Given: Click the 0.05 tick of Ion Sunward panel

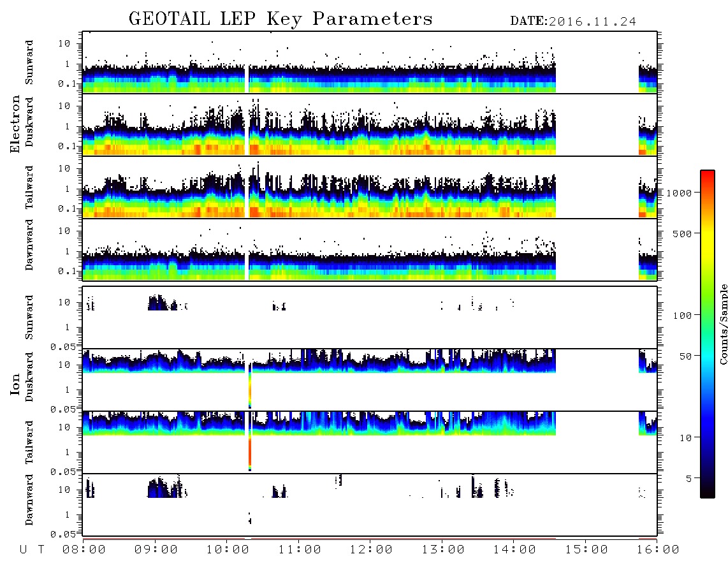Looking at the screenshot, I should pyautogui.click(x=62, y=346).
